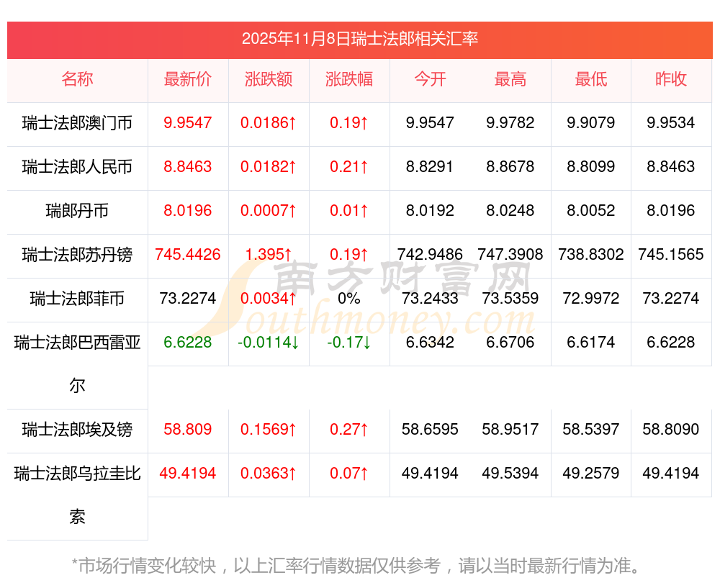Image resolution: width=720 pixels, height=588 pixels.
Task: Click change amount 0.1569↑
Action: tap(269, 429)
